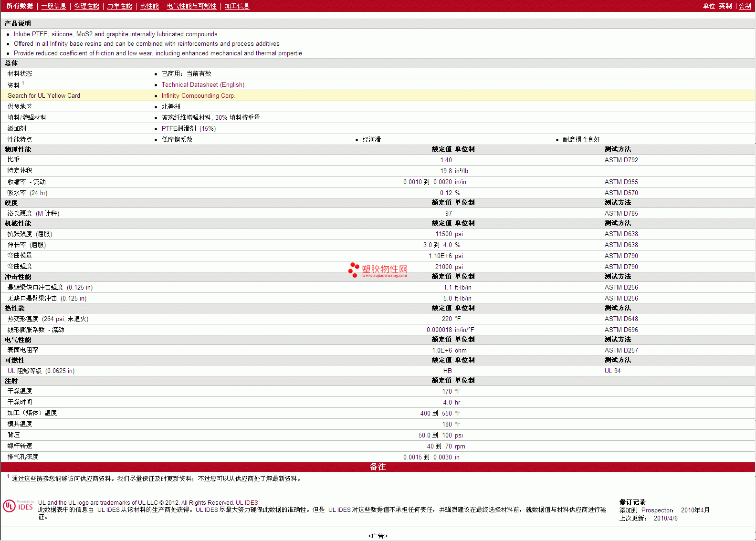This screenshot has height=541, width=756.
Task: Click Infinity Compounding Corp. link
Action: coord(198,95)
